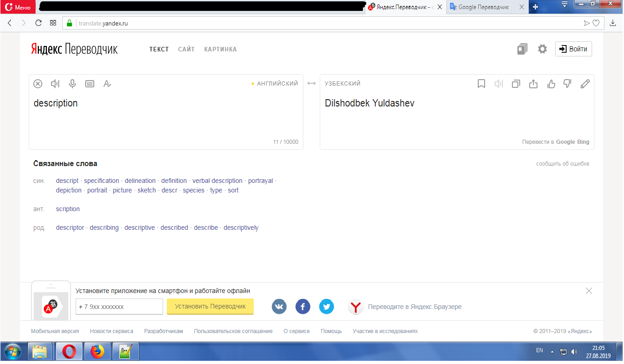Copy translation with the copy icon
624x364 pixels.
pyautogui.click(x=516, y=84)
